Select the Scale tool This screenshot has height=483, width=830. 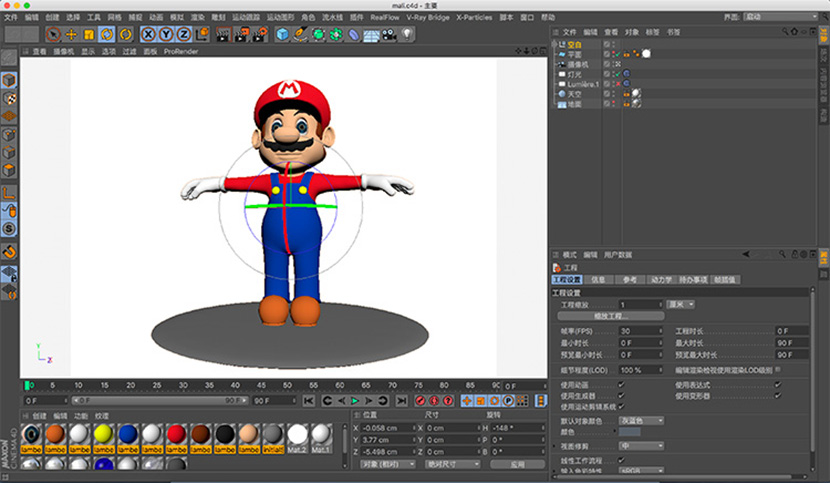tap(89, 34)
